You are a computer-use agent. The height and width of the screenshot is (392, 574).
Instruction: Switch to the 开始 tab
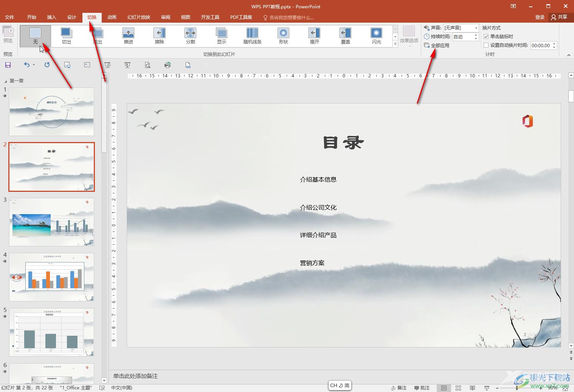coord(31,17)
